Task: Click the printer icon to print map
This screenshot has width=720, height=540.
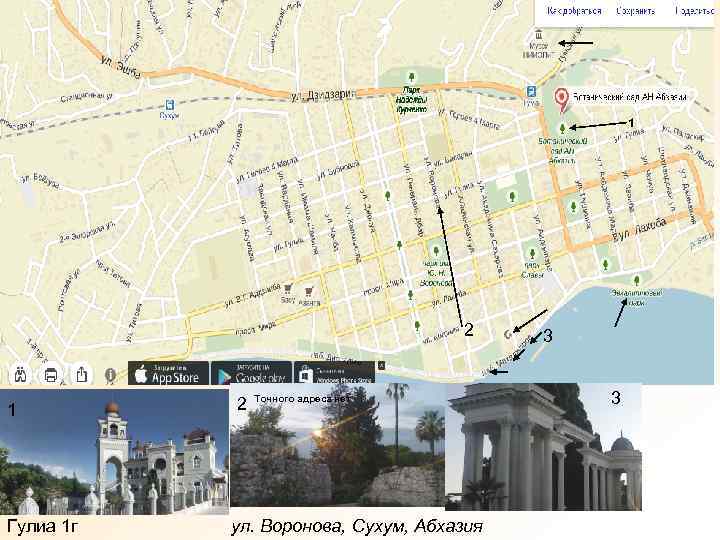Action: click(x=51, y=375)
